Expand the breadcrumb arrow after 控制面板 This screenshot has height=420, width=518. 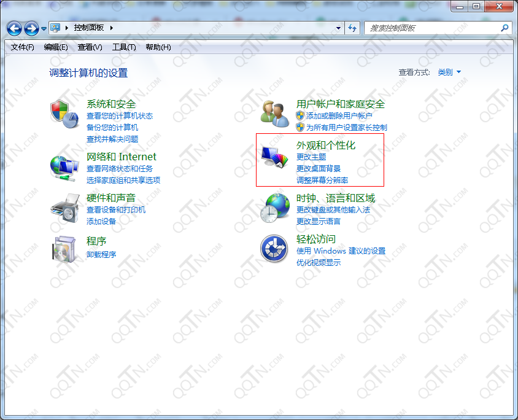tap(112, 28)
